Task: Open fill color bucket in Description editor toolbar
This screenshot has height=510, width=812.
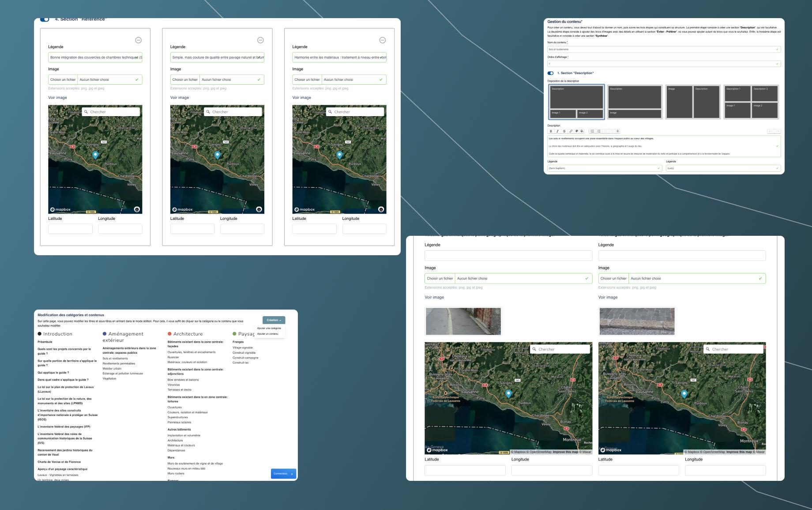Action: (x=582, y=131)
